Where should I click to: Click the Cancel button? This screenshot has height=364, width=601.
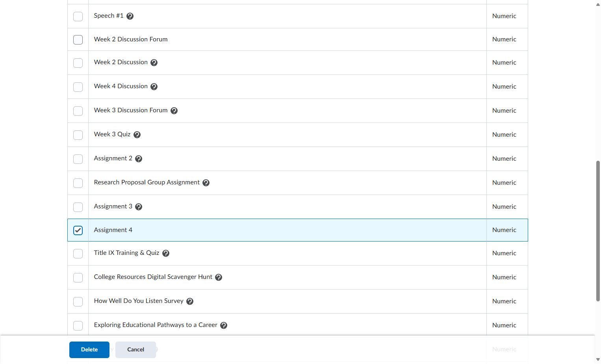(x=135, y=350)
